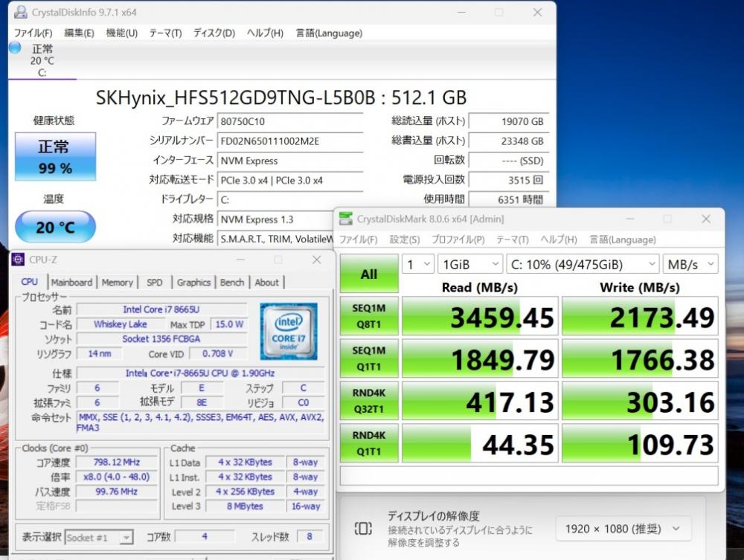Click the power-on hours 6351 時間
The image size is (744, 560).
click(x=509, y=199)
